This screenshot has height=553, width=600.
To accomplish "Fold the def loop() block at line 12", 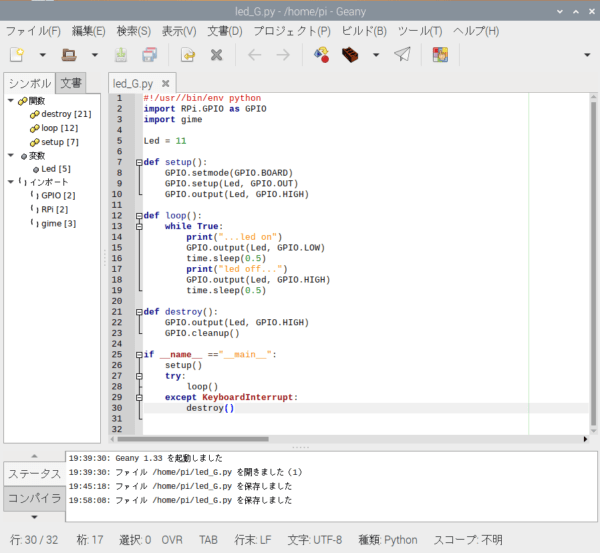I will pos(139,216).
